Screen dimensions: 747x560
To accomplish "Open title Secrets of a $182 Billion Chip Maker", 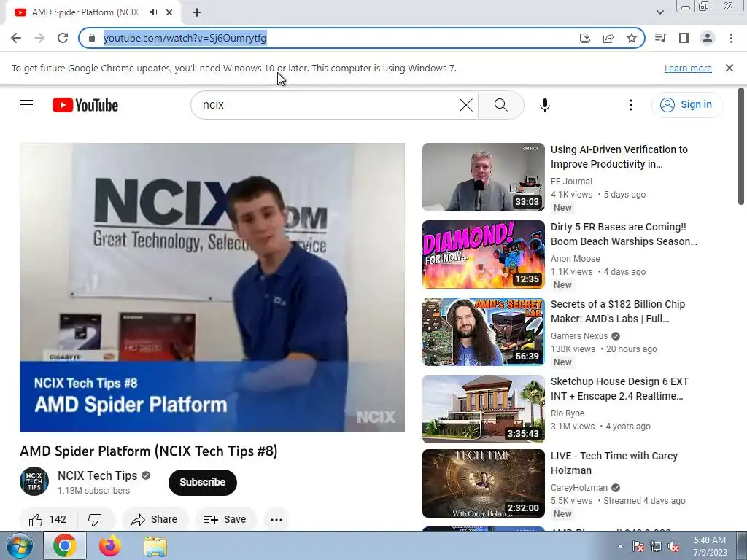I will [618, 311].
